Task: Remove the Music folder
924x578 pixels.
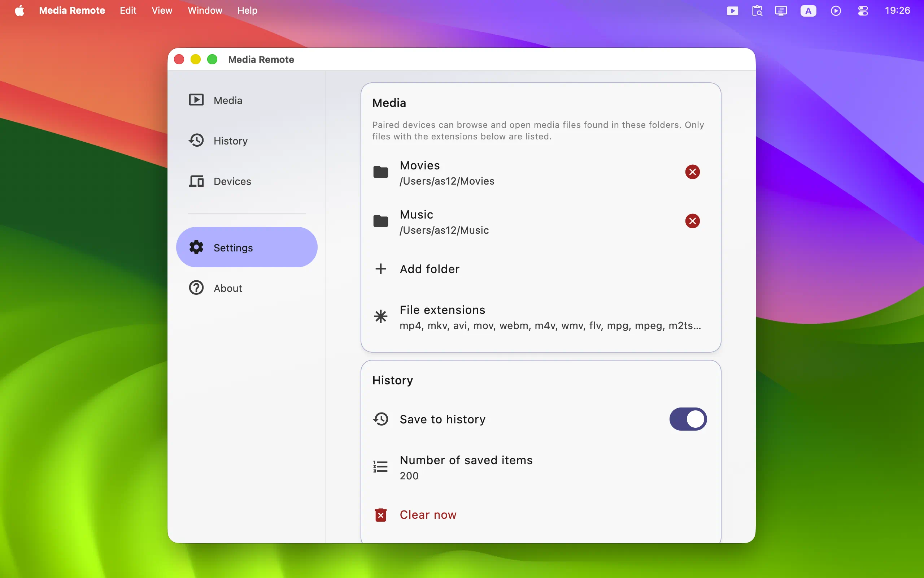Action: [692, 221]
